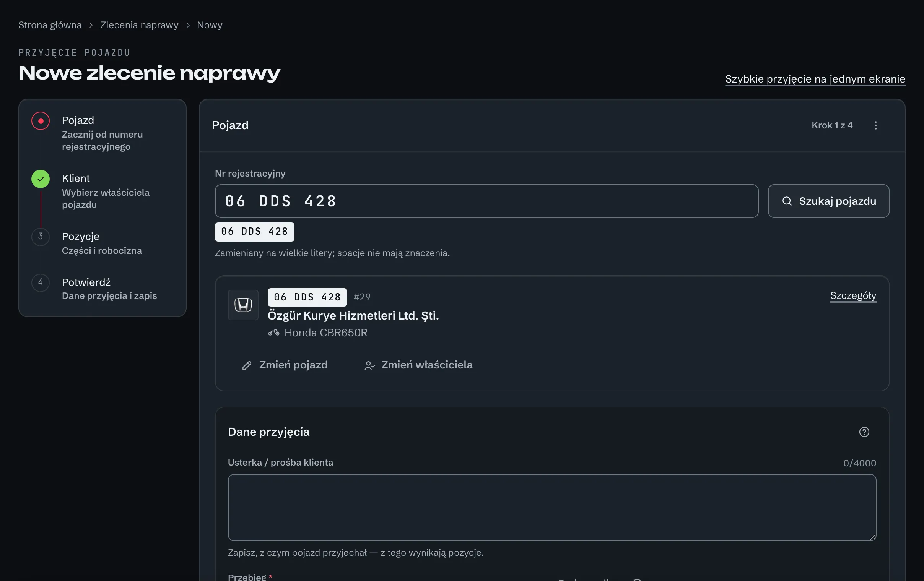Focus the Nr rejestracyjny input field
The width and height of the screenshot is (924, 581).
(486, 201)
